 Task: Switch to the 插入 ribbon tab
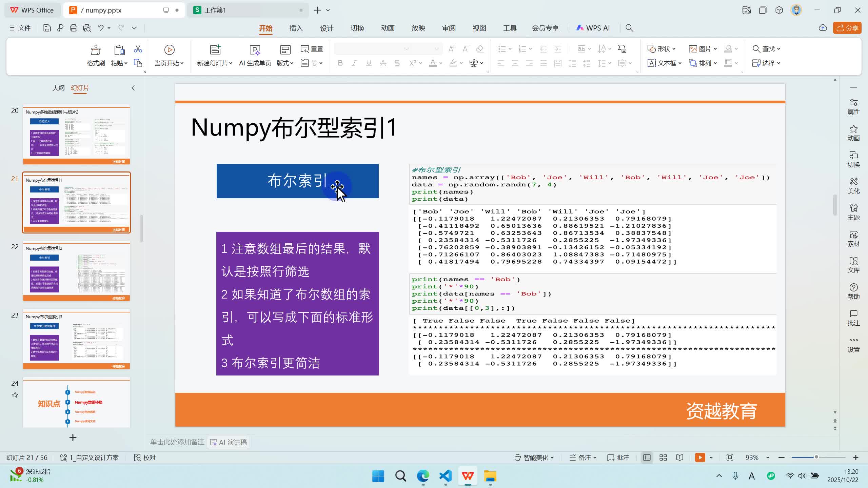click(296, 28)
